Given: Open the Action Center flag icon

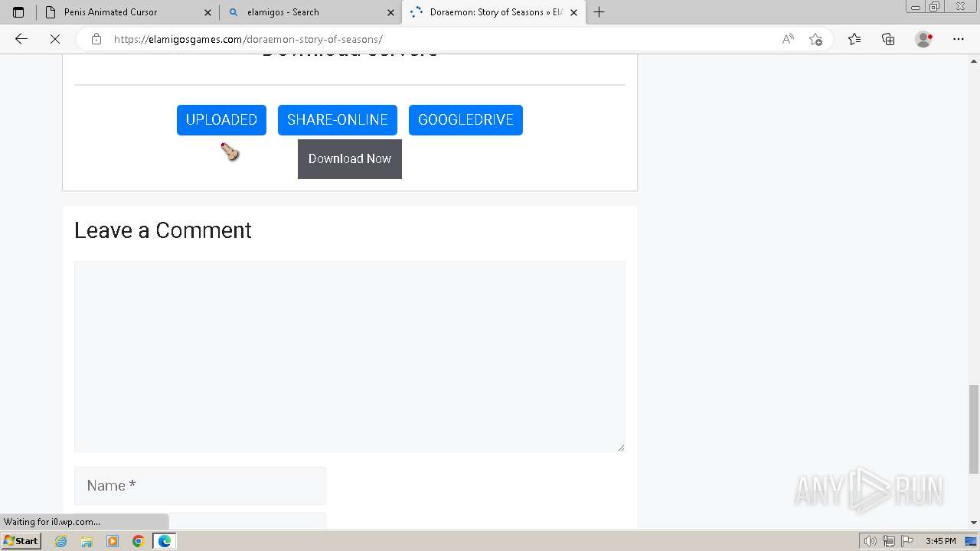Looking at the screenshot, I should 907,541.
